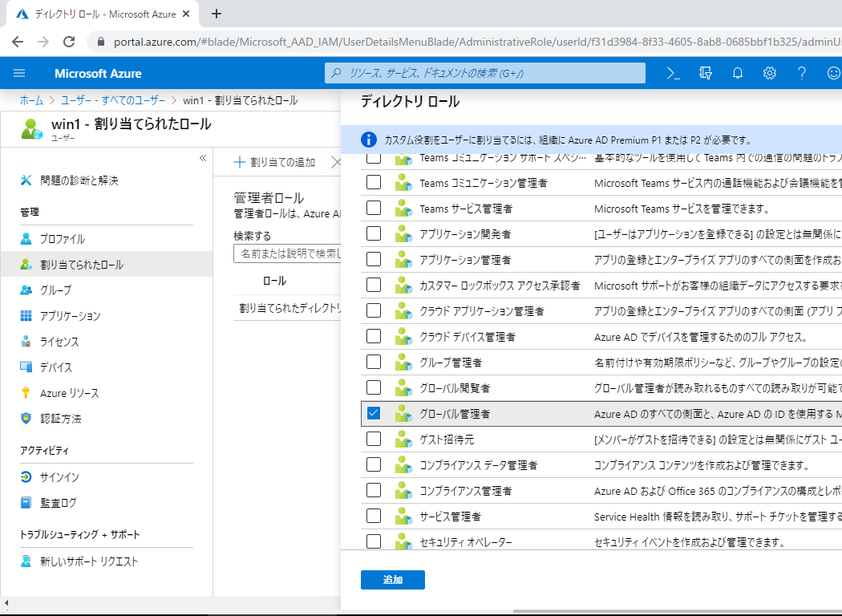Launch Cloud Shell from the top bar

pyautogui.click(x=674, y=73)
